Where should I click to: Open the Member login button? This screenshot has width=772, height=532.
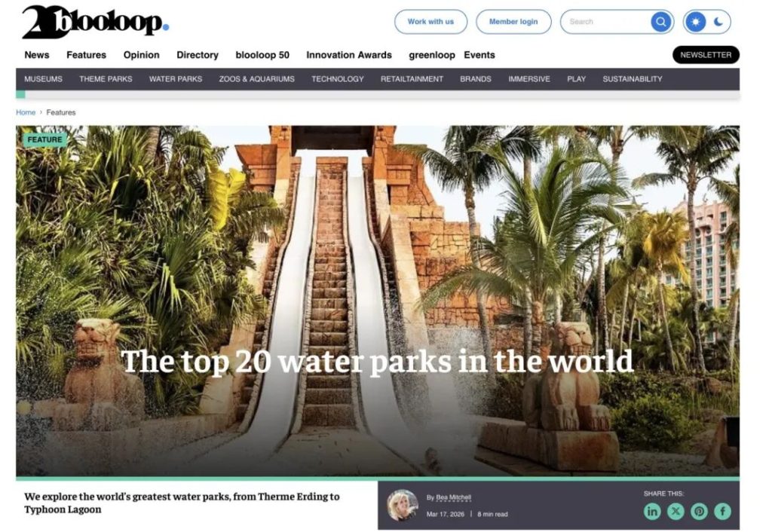tap(513, 22)
